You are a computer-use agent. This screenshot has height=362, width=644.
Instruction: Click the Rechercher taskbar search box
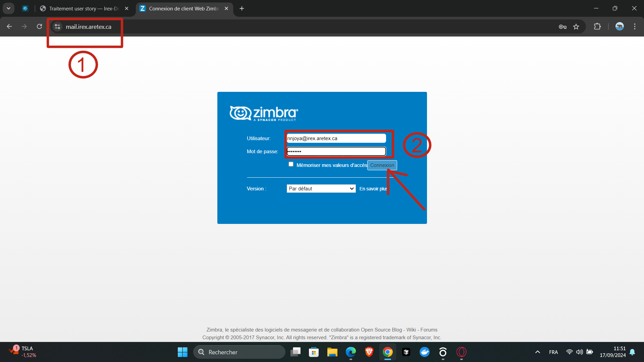point(239,352)
